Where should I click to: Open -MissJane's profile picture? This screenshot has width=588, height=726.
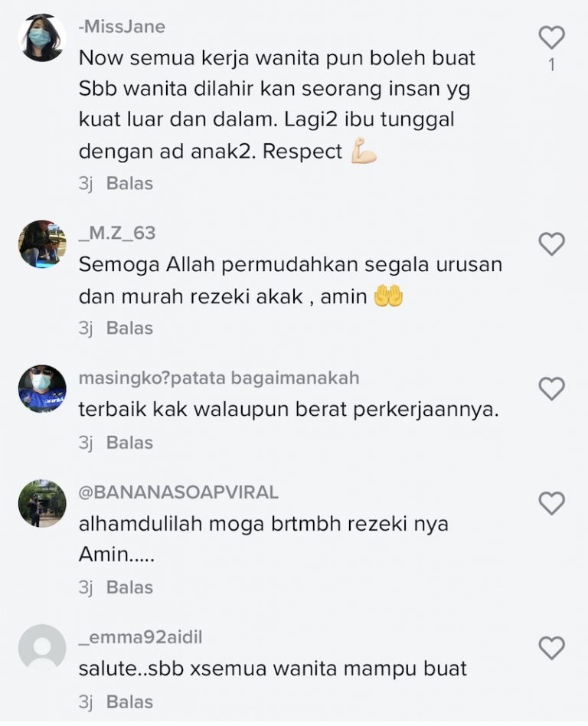pyautogui.click(x=42, y=38)
